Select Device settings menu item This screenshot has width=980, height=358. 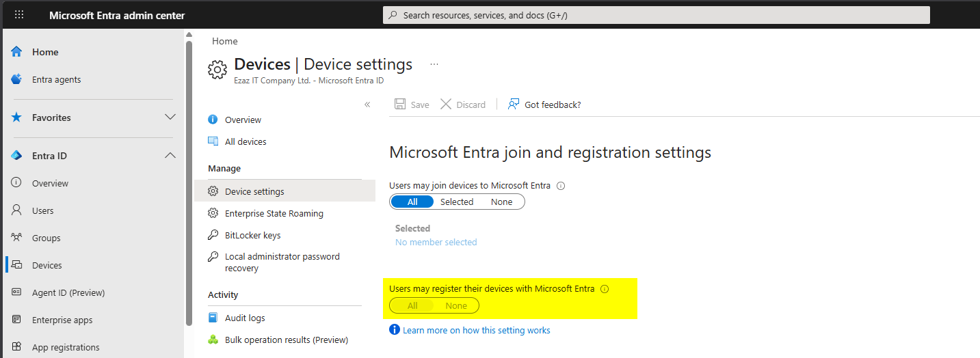284,191
